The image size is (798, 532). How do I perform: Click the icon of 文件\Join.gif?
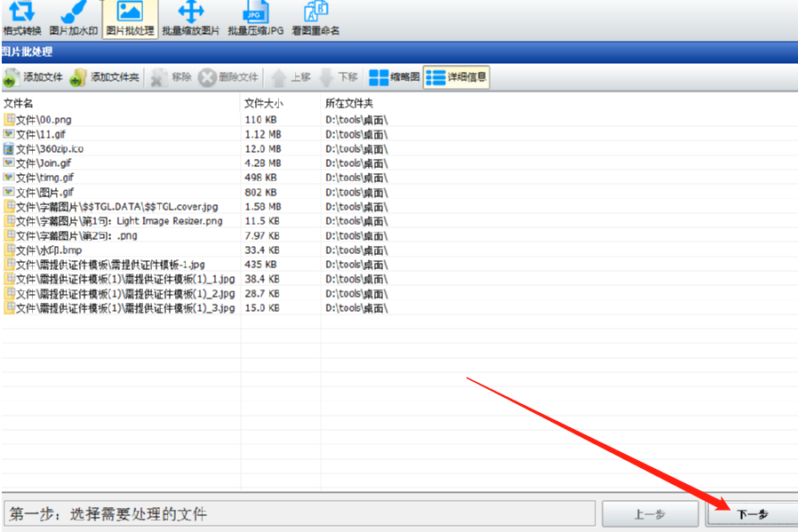[x=9, y=163]
